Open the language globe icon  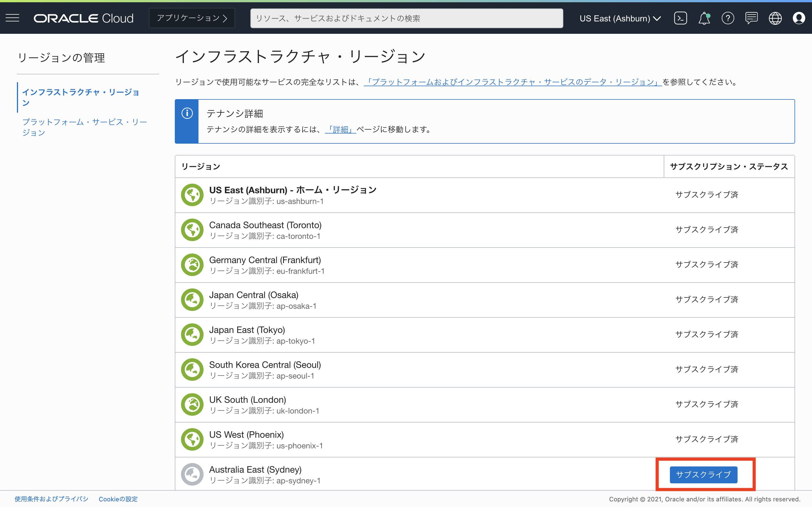pos(775,18)
